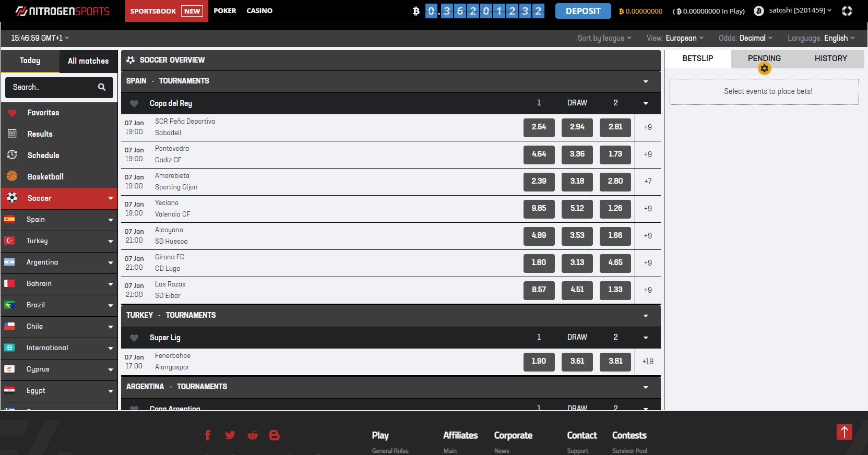Click the Egypt flag icon
This screenshot has height=455, width=868.
click(9, 390)
